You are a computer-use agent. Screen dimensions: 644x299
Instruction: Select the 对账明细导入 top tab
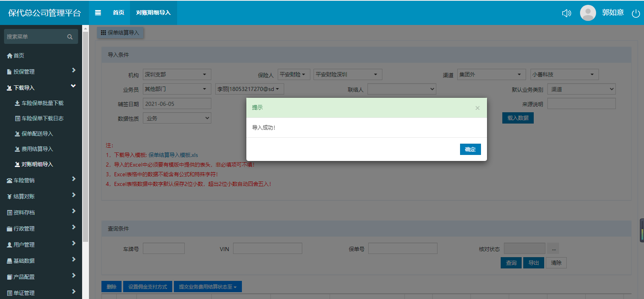(153, 13)
